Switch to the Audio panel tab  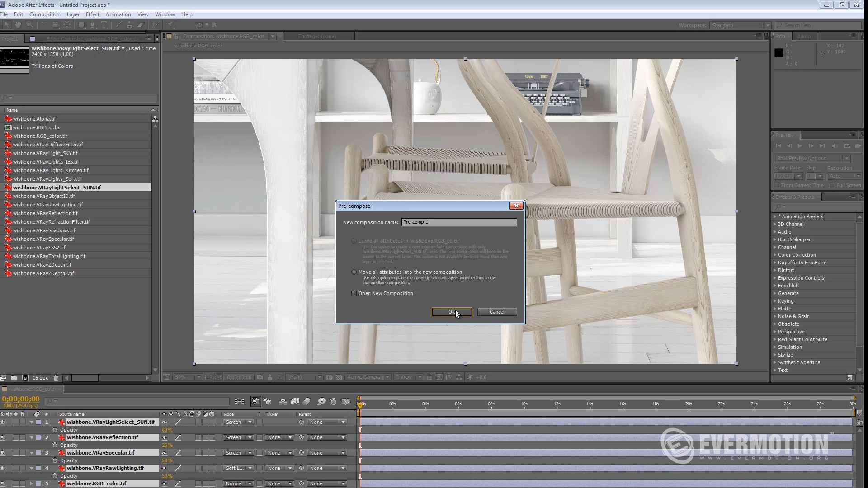804,36
